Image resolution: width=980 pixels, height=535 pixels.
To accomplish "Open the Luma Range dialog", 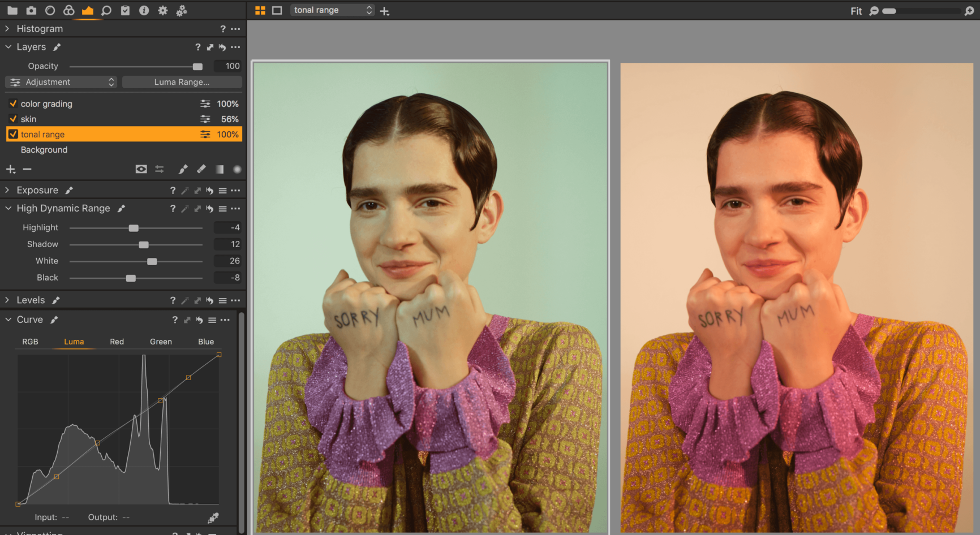I will pyautogui.click(x=182, y=82).
